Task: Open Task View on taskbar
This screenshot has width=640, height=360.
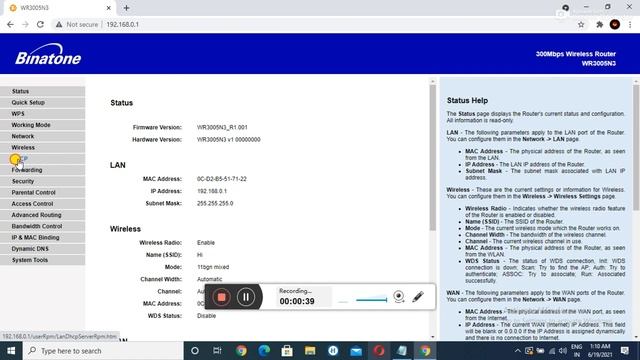Action: click(217, 351)
